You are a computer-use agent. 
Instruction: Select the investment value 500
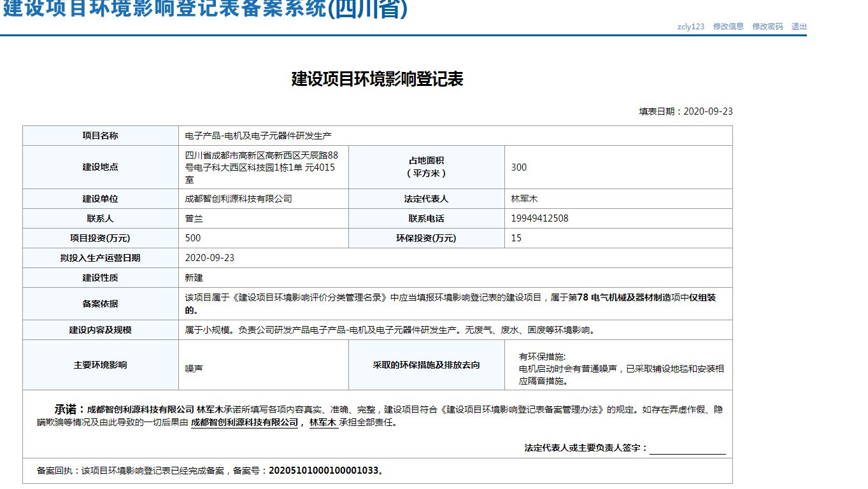click(193, 238)
